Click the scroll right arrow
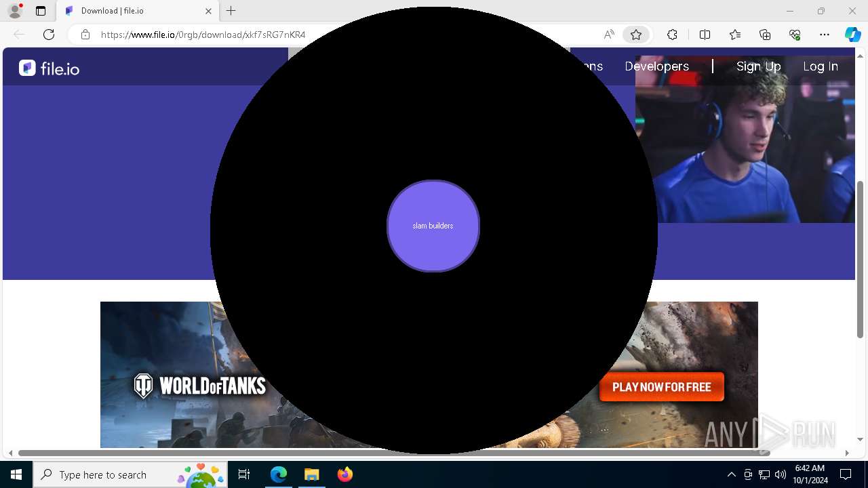The width and height of the screenshot is (868, 488). [846, 453]
